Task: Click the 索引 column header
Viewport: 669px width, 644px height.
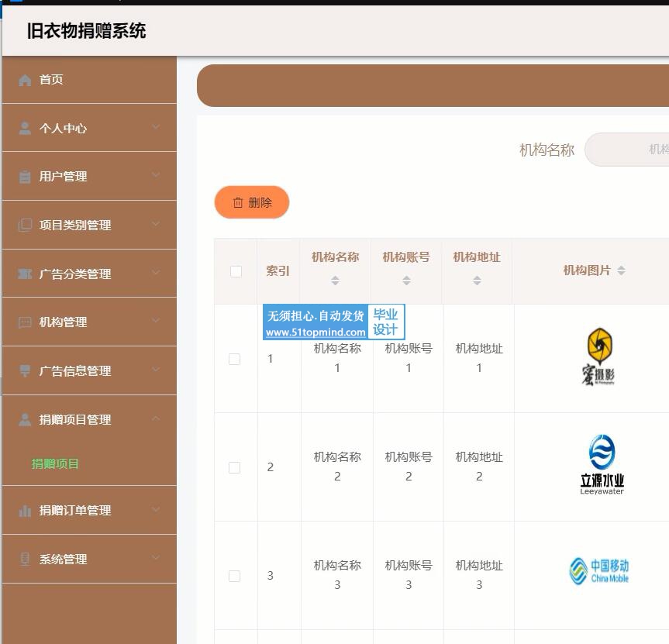Action: pyautogui.click(x=278, y=270)
